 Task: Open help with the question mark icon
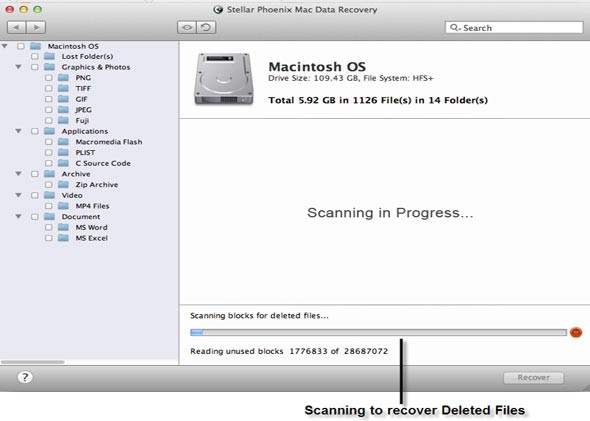click(x=25, y=377)
